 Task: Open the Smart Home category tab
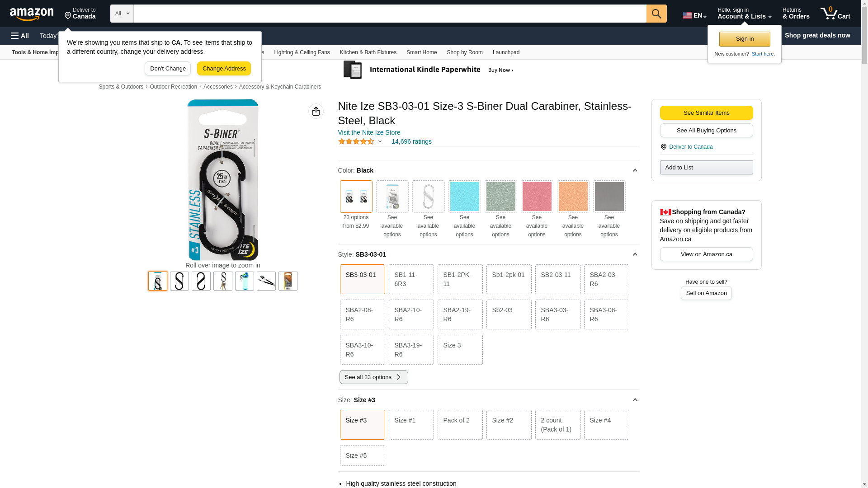[421, 52]
